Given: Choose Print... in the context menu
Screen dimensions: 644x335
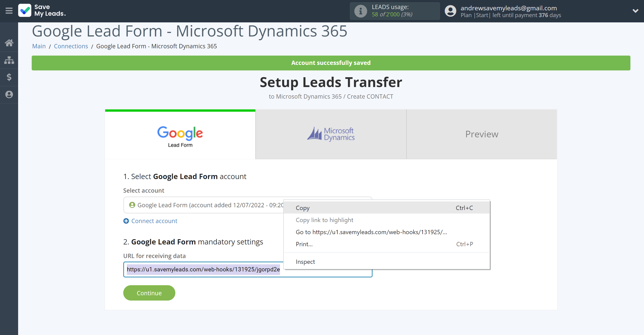Looking at the screenshot, I should (387, 244).
